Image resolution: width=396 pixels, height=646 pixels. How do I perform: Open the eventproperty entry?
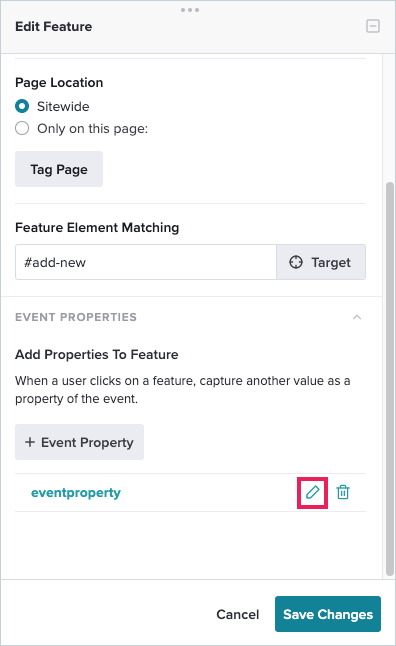(76, 493)
